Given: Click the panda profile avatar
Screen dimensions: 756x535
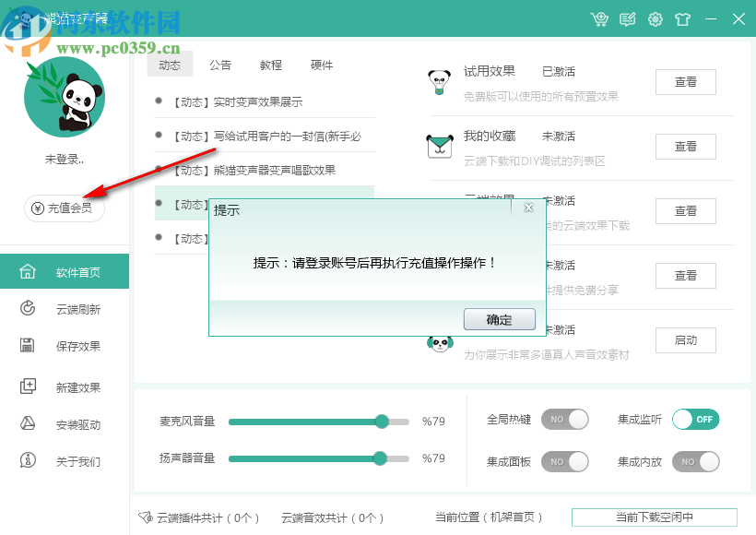Looking at the screenshot, I should click(64, 97).
